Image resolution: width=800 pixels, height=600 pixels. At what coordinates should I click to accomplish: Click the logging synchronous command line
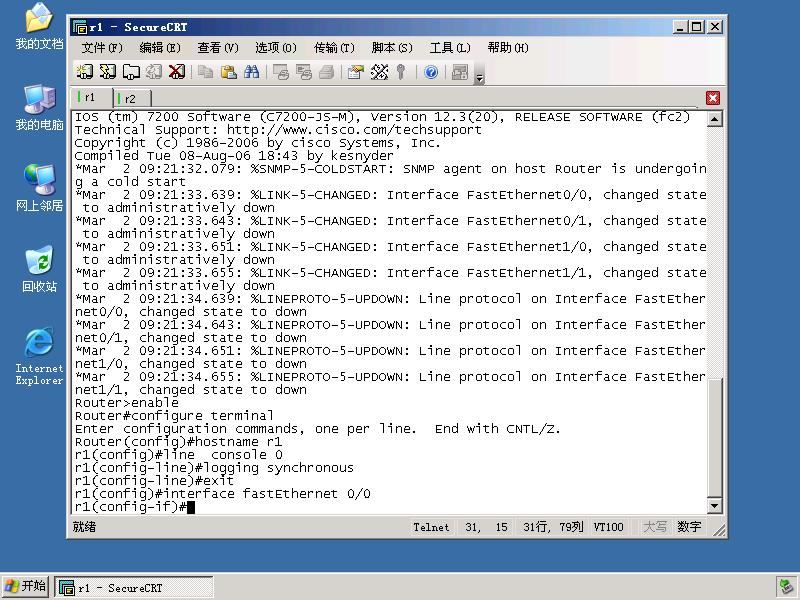[214, 468]
